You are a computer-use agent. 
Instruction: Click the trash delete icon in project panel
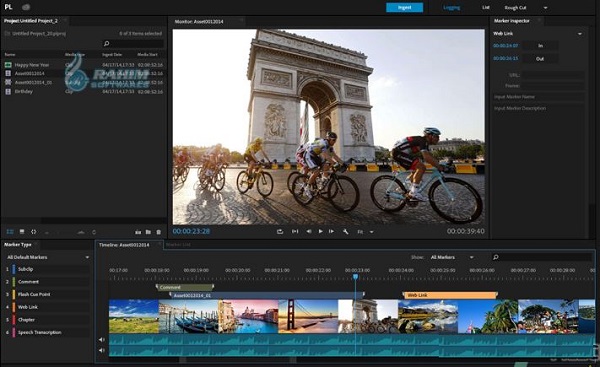pyautogui.click(x=158, y=232)
